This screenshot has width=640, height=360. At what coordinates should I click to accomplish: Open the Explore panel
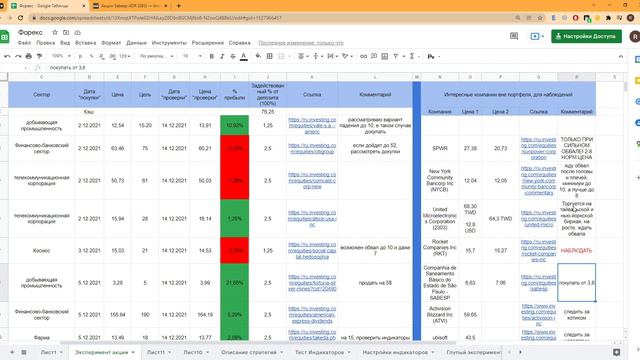(616, 352)
